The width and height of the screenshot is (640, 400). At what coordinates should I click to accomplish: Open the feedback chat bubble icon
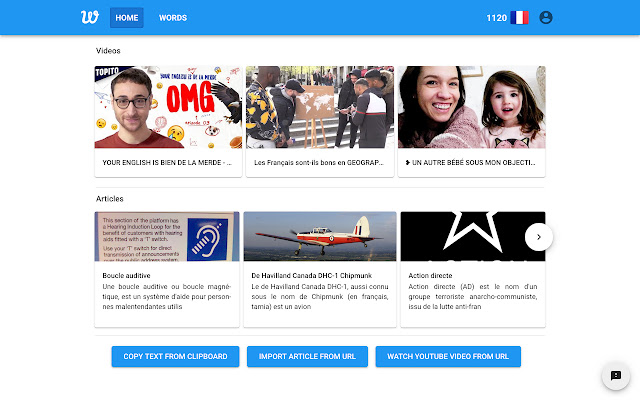tap(616, 376)
